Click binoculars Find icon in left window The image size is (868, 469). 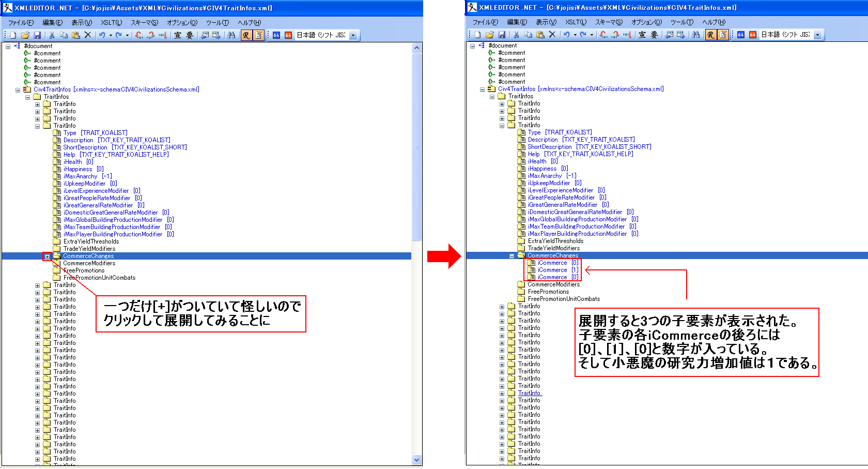(x=231, y=35)
